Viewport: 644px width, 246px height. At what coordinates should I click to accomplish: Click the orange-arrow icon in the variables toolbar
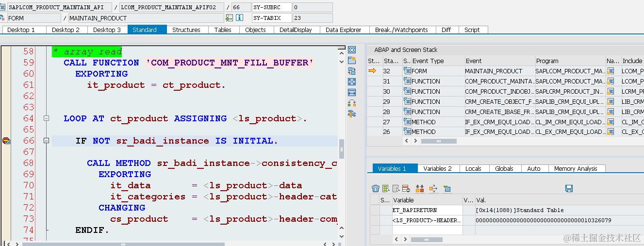433,188
